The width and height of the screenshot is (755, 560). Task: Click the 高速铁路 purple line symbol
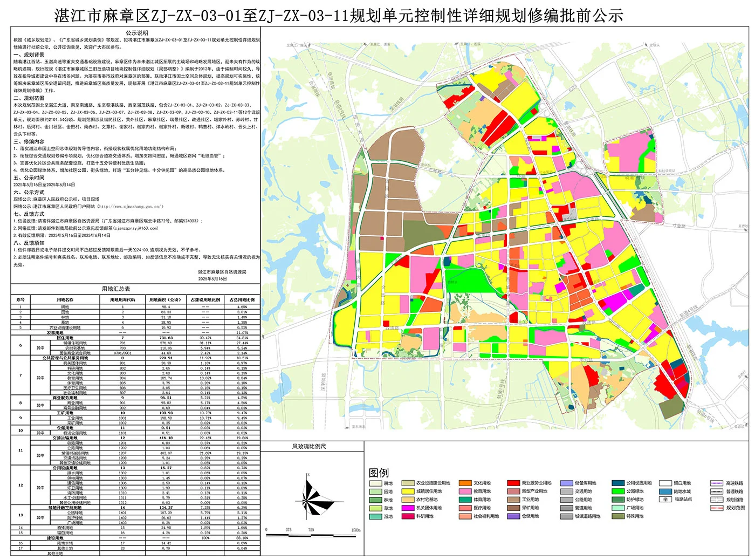pyautogui.click(x=717, y=483)
